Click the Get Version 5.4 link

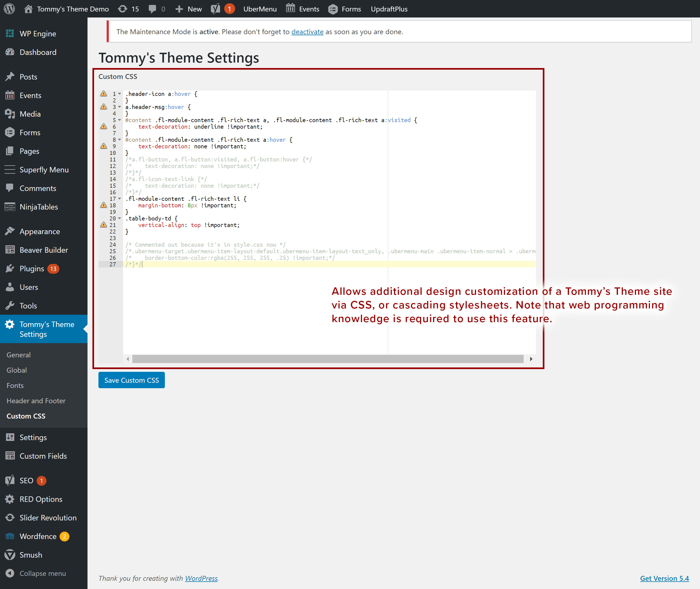(664, 578)
